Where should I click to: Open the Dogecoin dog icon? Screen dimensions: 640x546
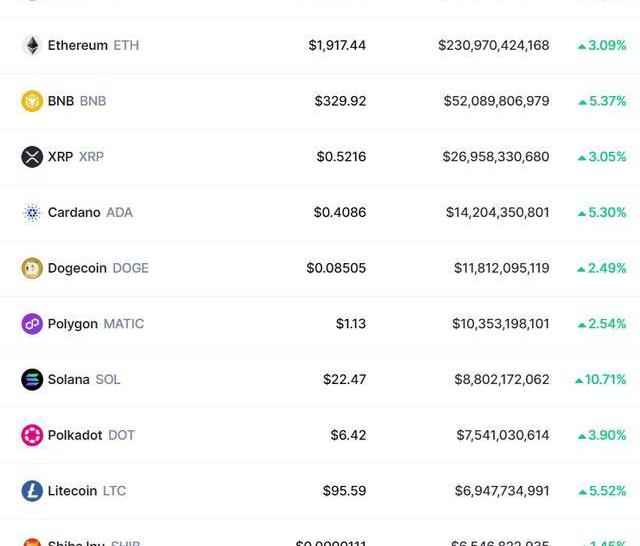pyautogui.click(x=32, y=268)
